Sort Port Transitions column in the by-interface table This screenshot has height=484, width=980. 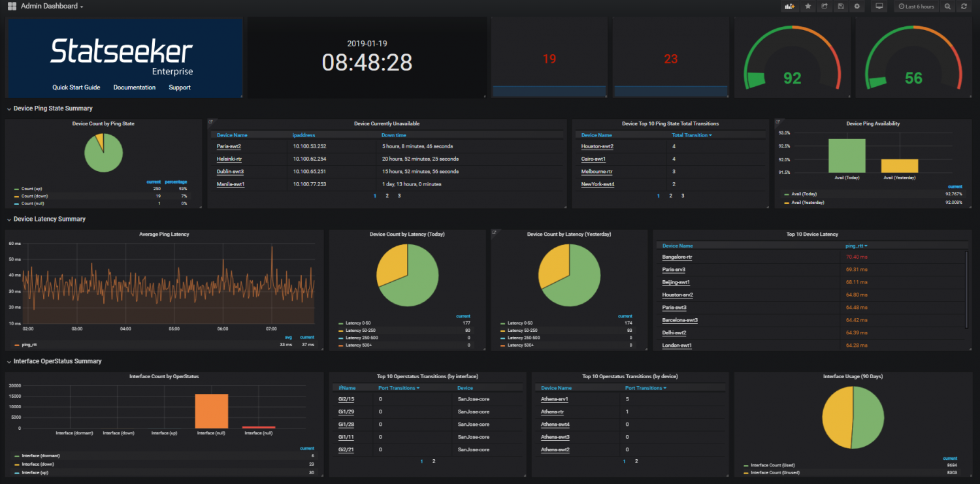pyautogui.click(x=399, y=388)
